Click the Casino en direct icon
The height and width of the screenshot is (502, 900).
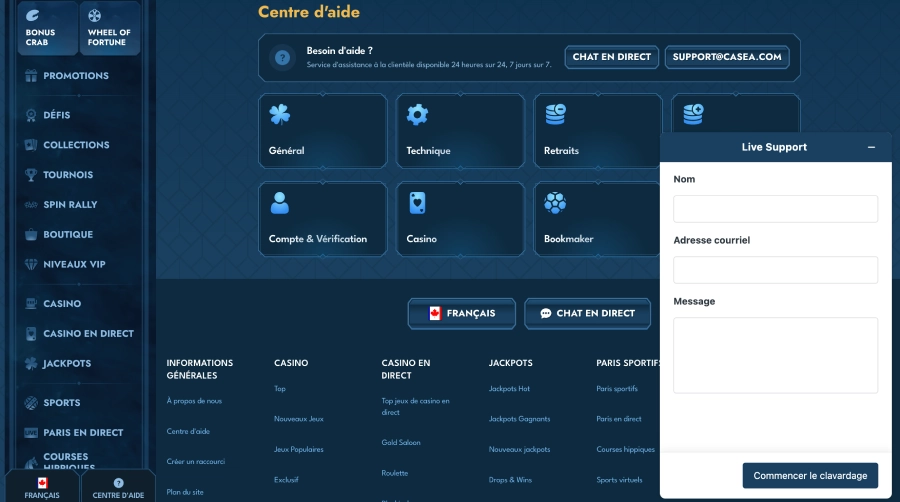(31, 333)
